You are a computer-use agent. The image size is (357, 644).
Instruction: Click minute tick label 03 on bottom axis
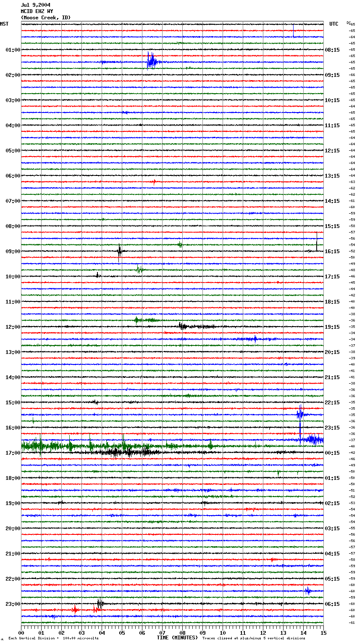(x=81, y=633)
